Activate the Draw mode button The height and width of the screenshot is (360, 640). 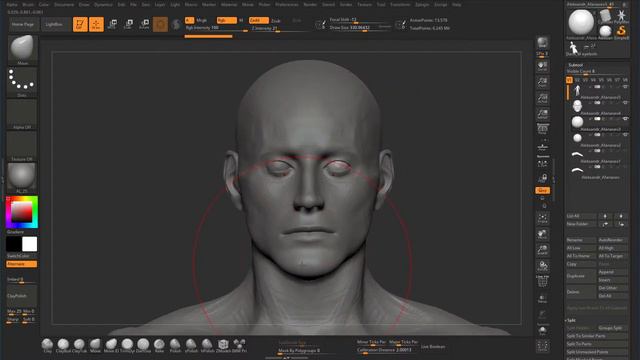coord(96,24)
